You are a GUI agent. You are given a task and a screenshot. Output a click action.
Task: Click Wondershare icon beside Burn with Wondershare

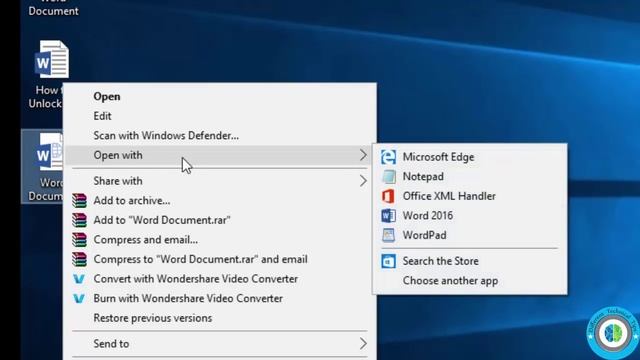coord(79,298)
